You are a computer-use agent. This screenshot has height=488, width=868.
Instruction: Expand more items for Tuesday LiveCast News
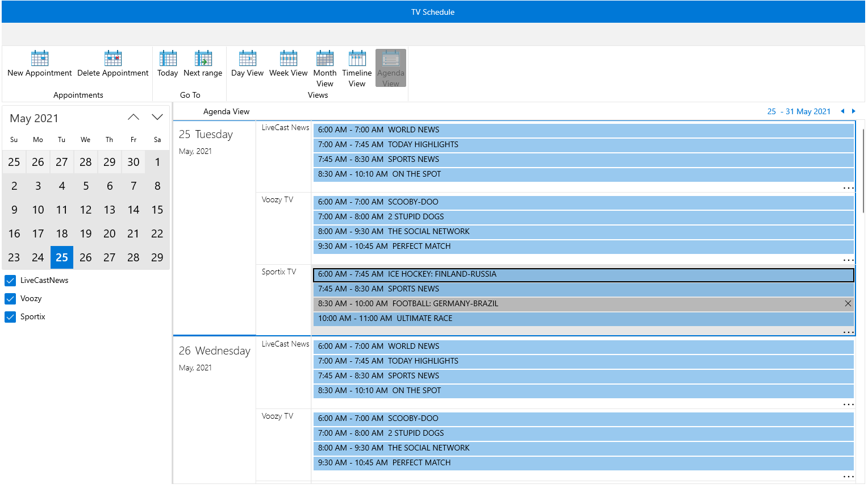pos(848,188)
